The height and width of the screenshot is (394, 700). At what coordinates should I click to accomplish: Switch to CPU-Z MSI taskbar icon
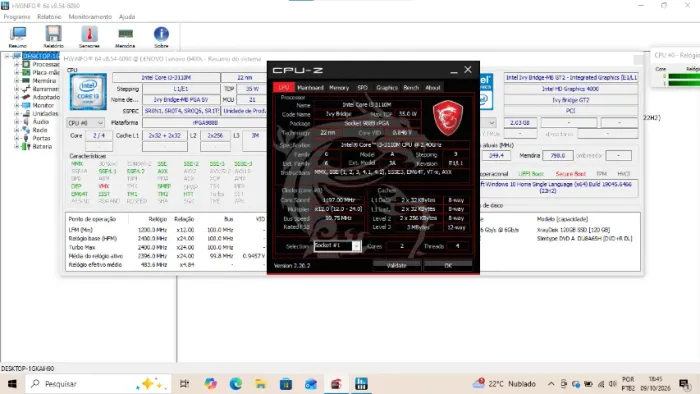[x=336, y=384]
